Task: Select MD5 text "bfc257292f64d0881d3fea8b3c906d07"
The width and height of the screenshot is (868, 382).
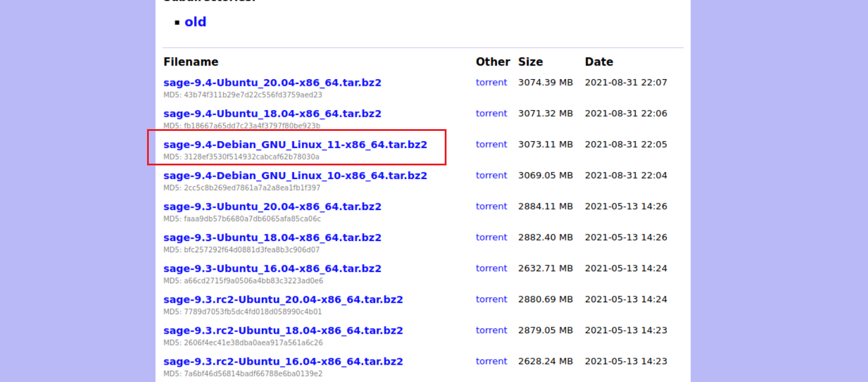Action: tap(252, 249)
